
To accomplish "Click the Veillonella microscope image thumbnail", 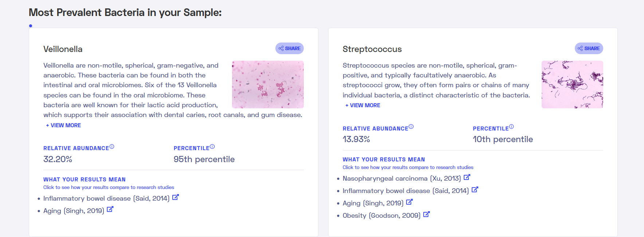I will pos(268,84).
